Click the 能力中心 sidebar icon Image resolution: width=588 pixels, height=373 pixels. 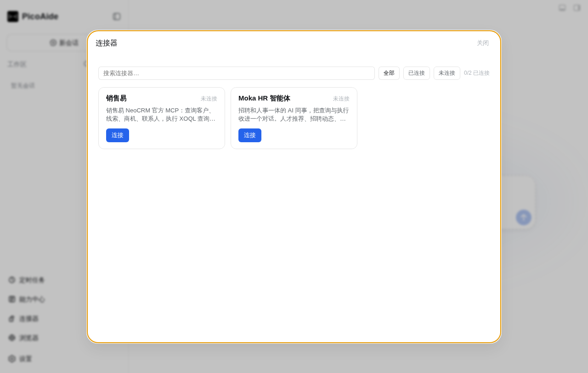[x=12, y=299]
